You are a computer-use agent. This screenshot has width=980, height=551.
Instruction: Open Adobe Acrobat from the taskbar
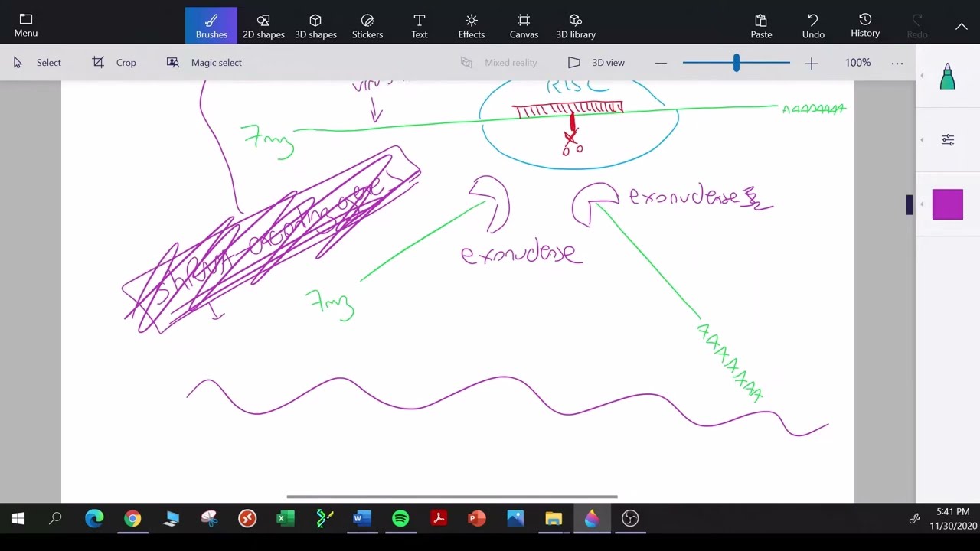pyautogui.click(x=439, y=519)
